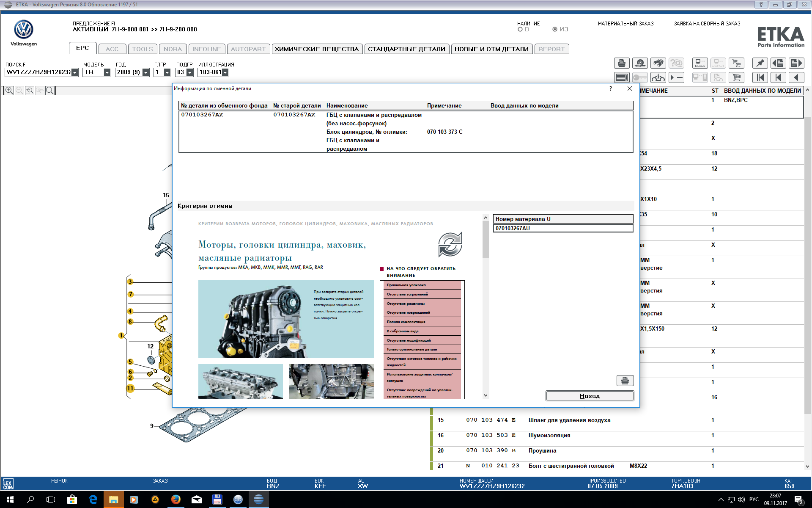This screenshot has width=812, height=508.
Task: Click callout number 9 on illustration
Action: [152, 426]
